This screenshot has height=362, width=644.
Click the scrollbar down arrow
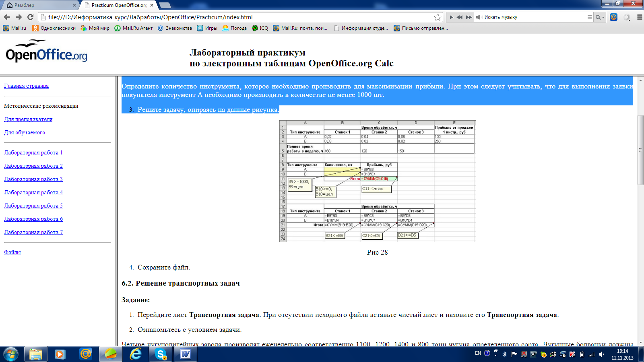[x=640, y=342]
